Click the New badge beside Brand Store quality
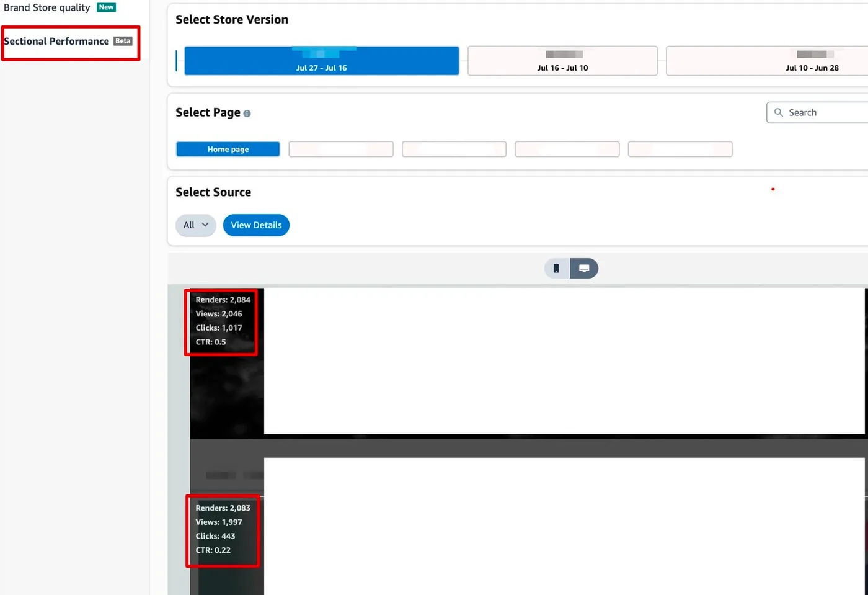868x595 pixels. pos(106,7)
